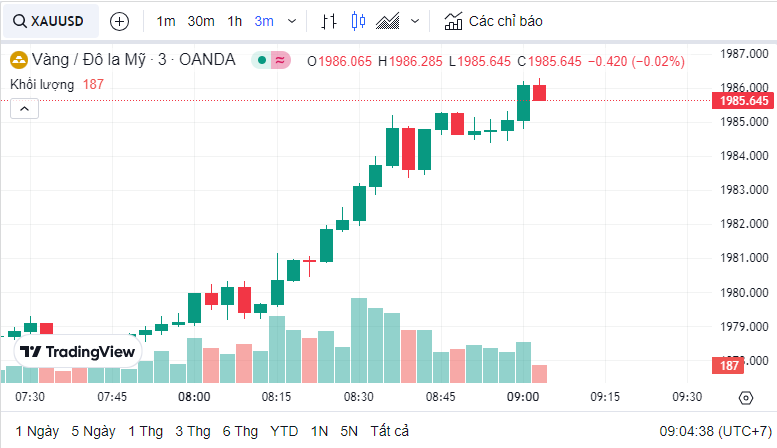Switch to 30m timeframe
Image resolution: width=777 pixels, height=448 pixels.
click(201, 21)
